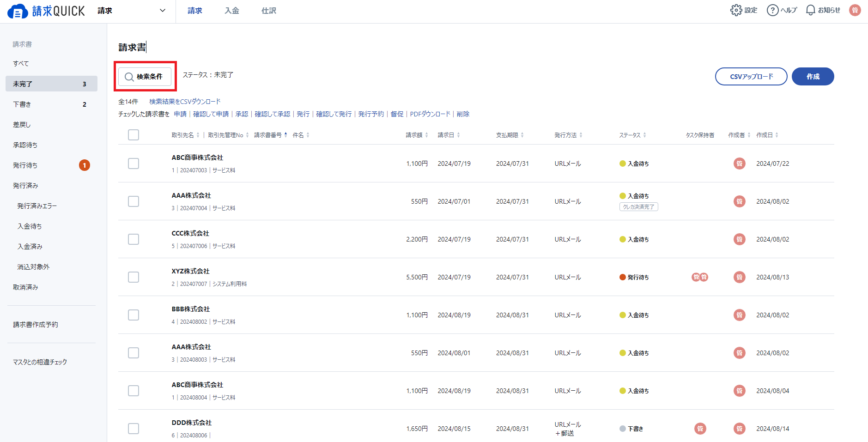Image resolution: width=868 pixels, height=442 pixels.
Task: Open the お知らせ bell notifications
Action: click(x=810, y=10)
